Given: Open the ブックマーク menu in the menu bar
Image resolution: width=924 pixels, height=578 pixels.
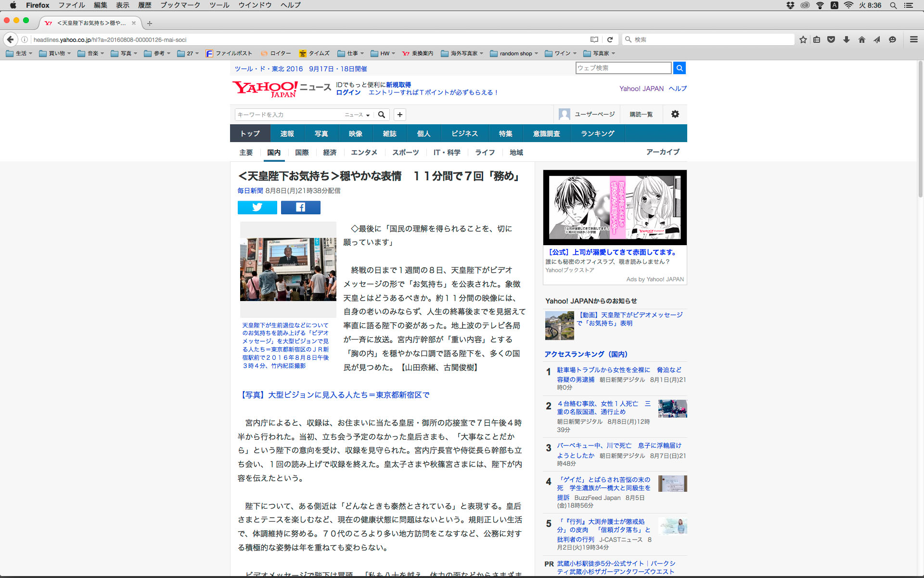Looking at the screenshot, I should (180, 5).
